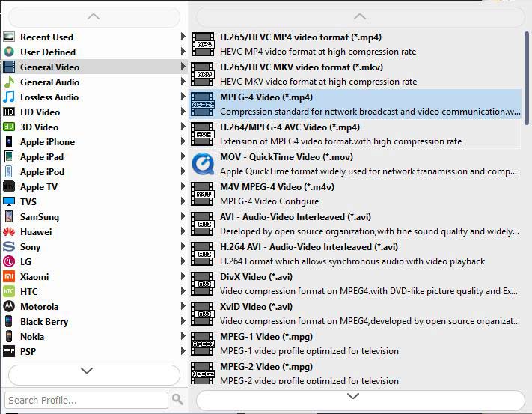
Task: Click the MPEG-1 film strip icon
Action: (x=203, y=344)
